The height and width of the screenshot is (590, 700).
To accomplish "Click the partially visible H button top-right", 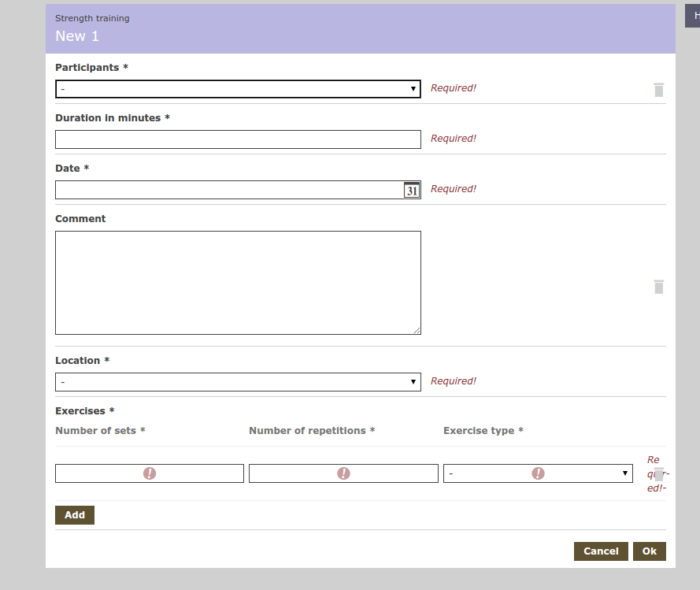I will [x=694, y=15].
